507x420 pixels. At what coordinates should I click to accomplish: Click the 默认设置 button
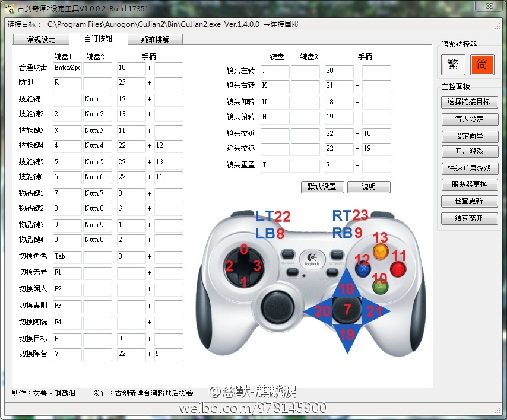pyautogui.click(x=322, y=187)
